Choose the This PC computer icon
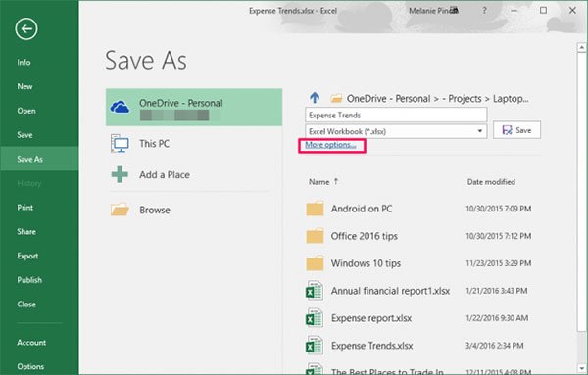588x375 pixels. 120,144
